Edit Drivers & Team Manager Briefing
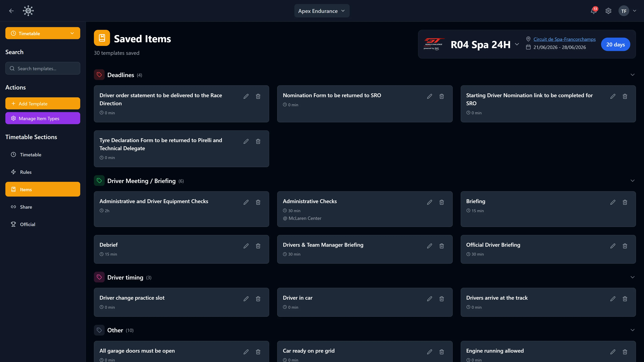Viewport: 644px width, 362px height. [430, 246]
